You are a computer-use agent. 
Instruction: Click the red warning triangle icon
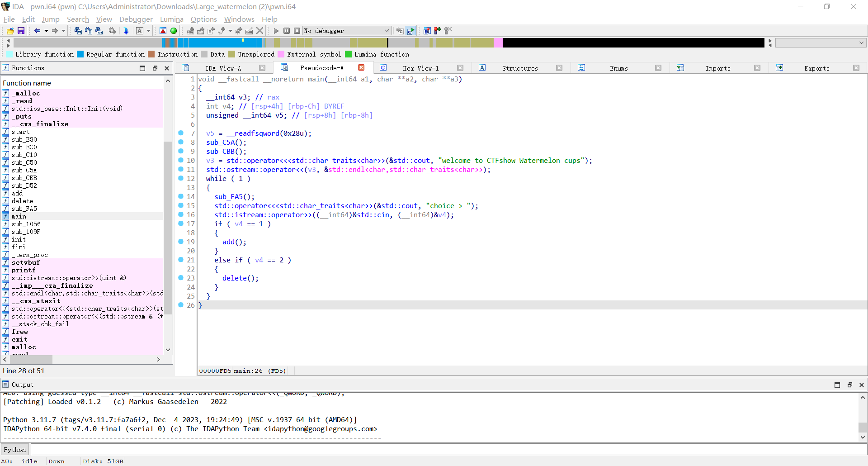coord(163,31)
